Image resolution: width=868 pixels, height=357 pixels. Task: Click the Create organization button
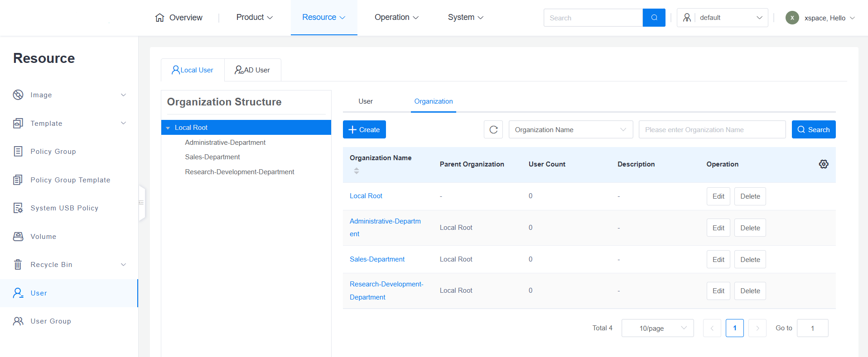pos(364,130)
